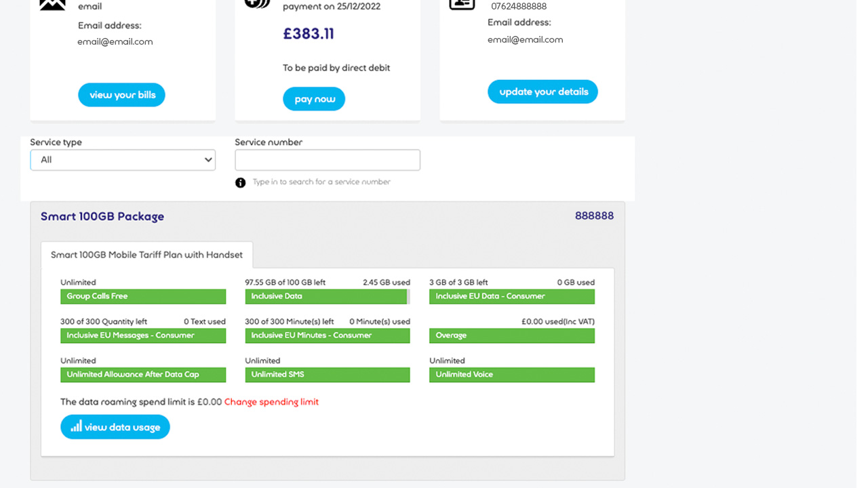Click the Group Calls Free bar
The width and height of the screenshot is (868, 488).
click(x=143, y=296)
